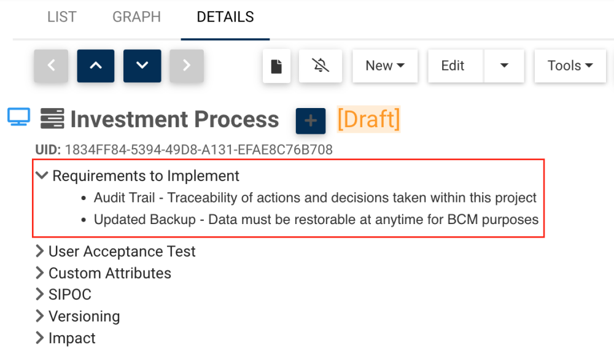Viewport: 614px width, 364px height.
Task: Switch to the GRAPH tab
Action: pyautogui.click(x=136, y=17)
